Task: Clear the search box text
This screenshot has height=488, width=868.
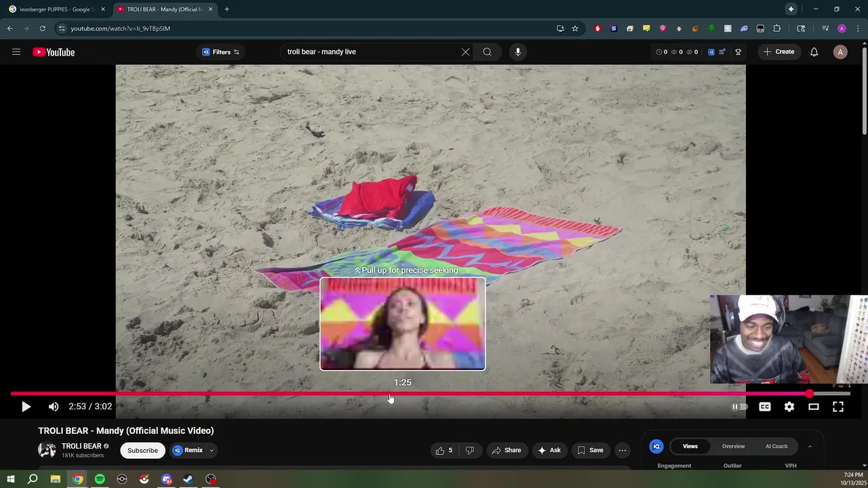Action: (x=465, y=52)
